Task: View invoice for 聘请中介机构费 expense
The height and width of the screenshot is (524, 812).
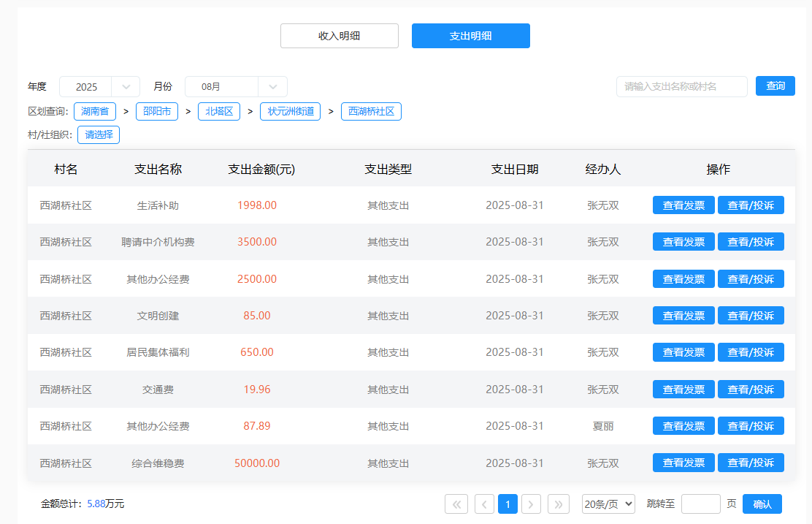Action: point(683,242)
